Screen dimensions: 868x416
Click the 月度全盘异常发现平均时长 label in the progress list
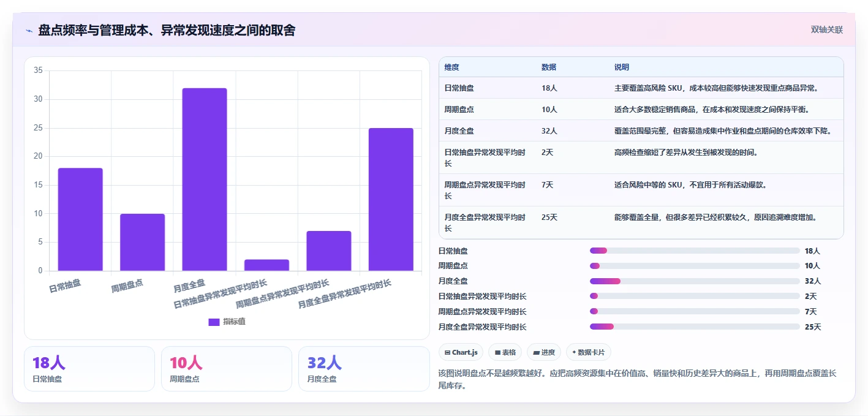click(482, 327)
